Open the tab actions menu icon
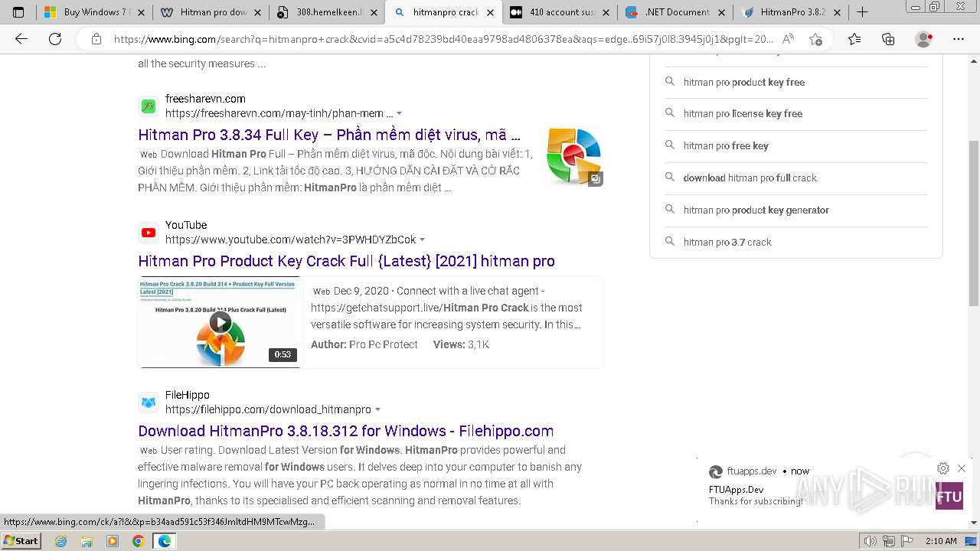This screenshot has width=980, height=551. [x=18, y=12]
